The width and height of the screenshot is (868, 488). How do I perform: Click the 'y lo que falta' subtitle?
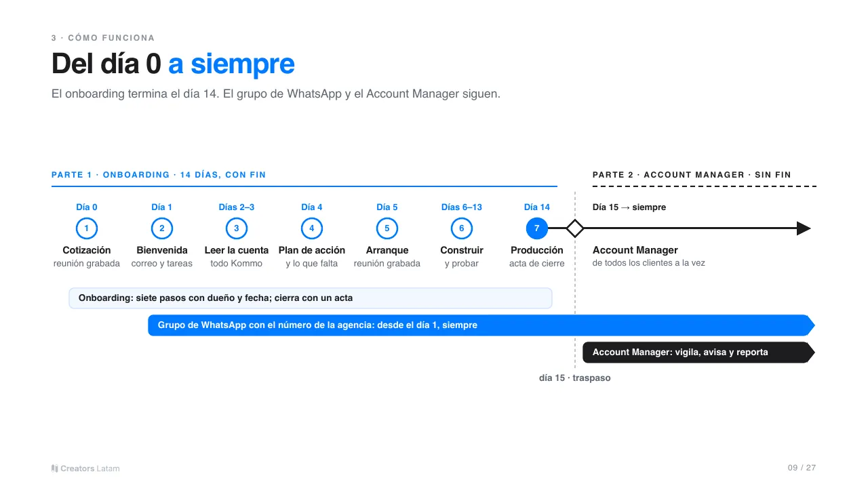pos(312,264)
